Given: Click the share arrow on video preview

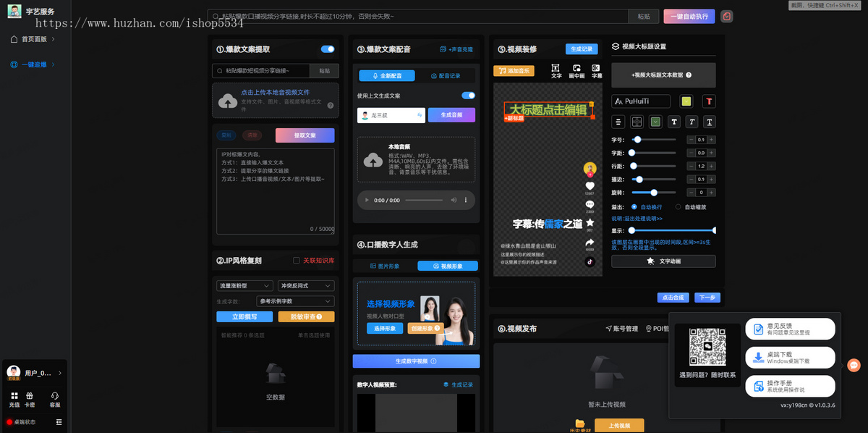Looking at the screenshot, I should (590, 243).
